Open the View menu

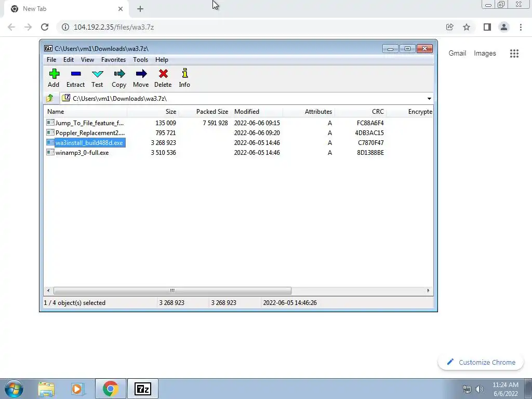[87, 60]
